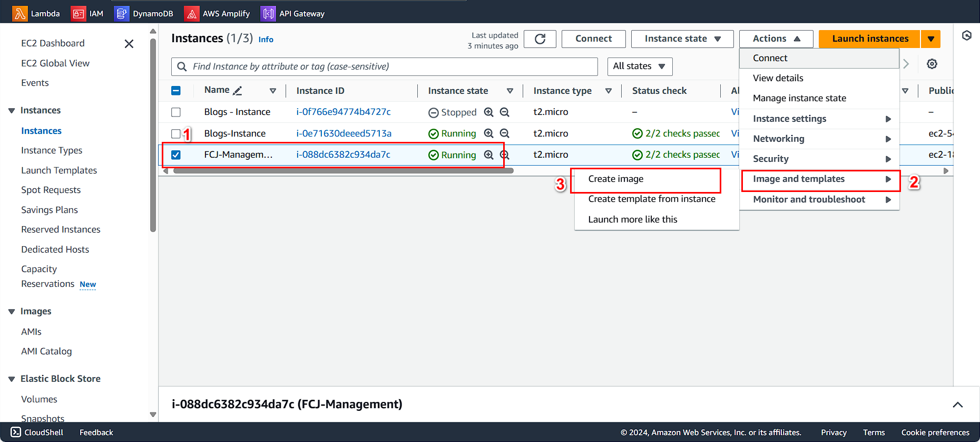The width and height of the screenshot is (980, 442).
Task: Open the All states filter dropdown
Action: coord(640,66)
